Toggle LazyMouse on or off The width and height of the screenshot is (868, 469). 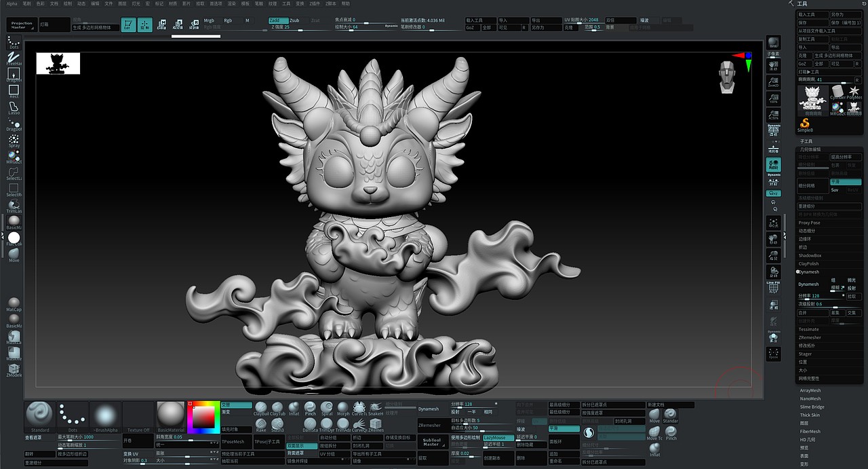[498, 438]
